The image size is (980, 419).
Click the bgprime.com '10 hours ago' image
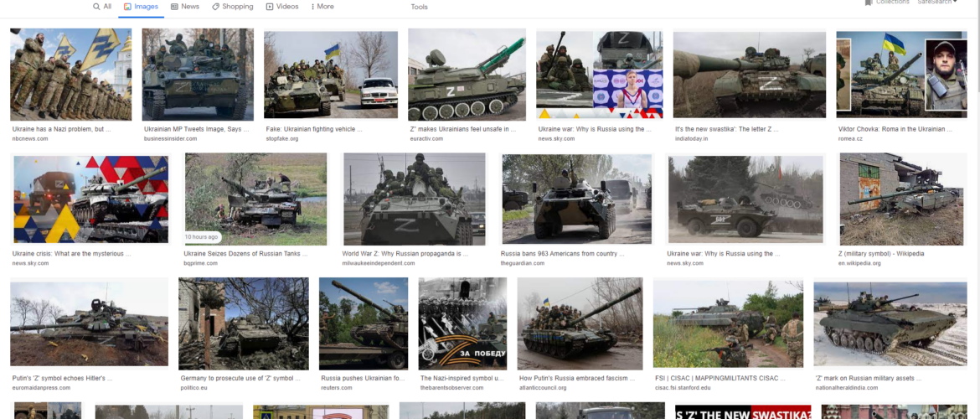(x=255, y=199)
